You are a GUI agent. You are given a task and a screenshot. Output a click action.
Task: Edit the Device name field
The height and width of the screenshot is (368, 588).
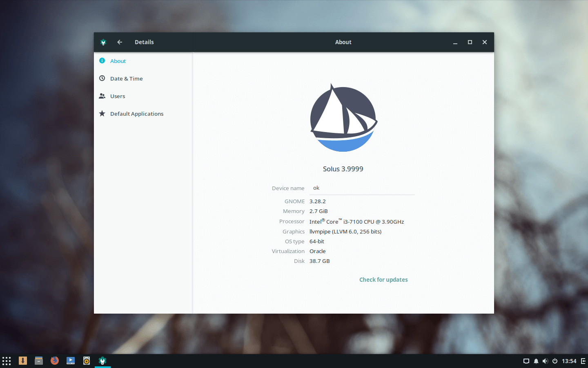coord(362,188)
